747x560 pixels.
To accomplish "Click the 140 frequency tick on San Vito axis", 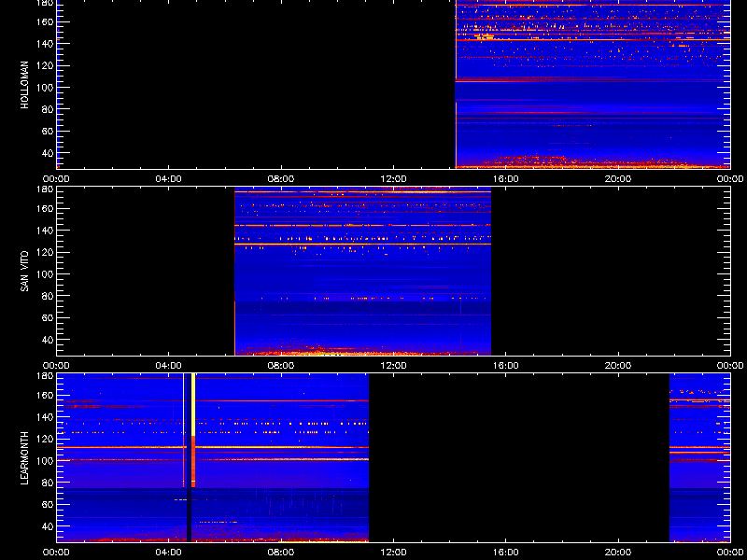I will pos(45,231).
